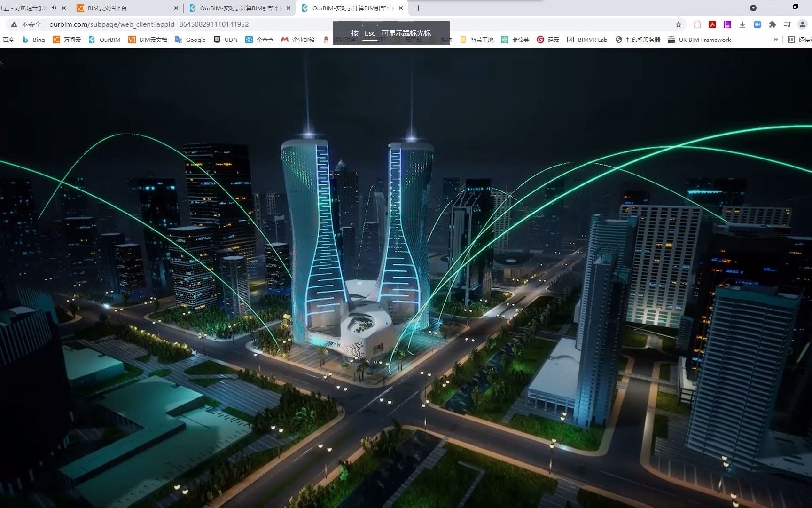Switch to the BIM云文档平台 tab
Image resolution: width=812 pixels, height=508 pixels.
click(127, 8)
